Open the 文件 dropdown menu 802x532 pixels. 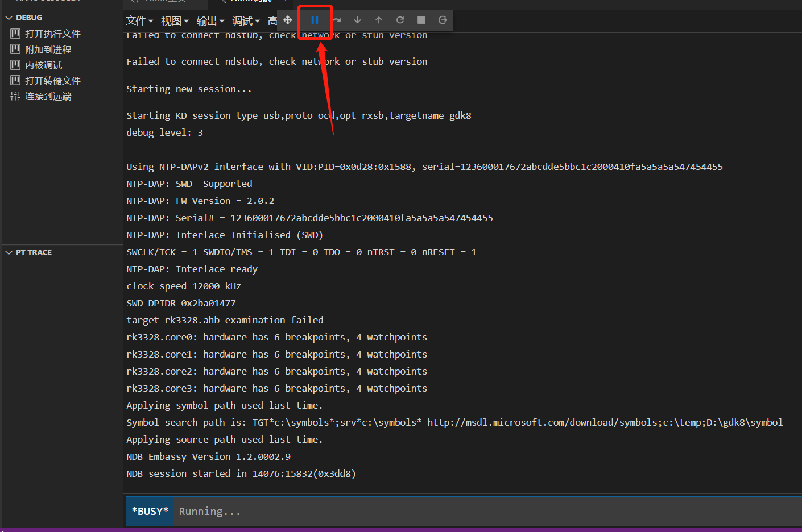pos(139,21)
